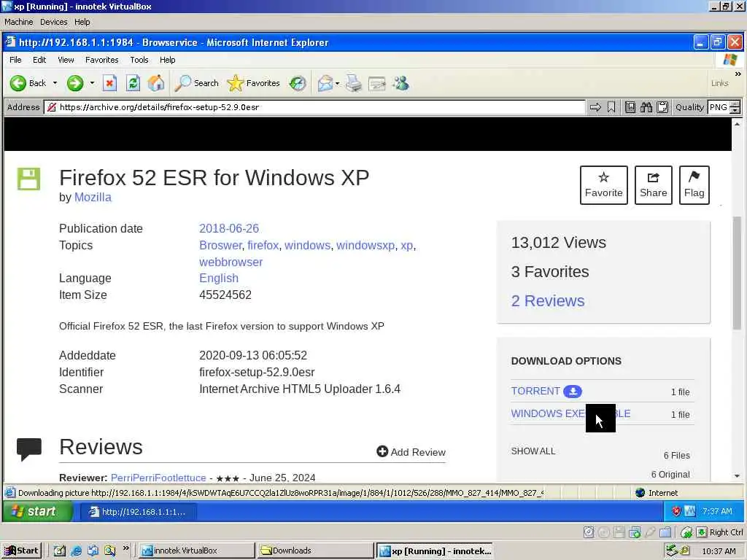
Task: Click the blue torrent download icon
Action: tap(573, 392)
